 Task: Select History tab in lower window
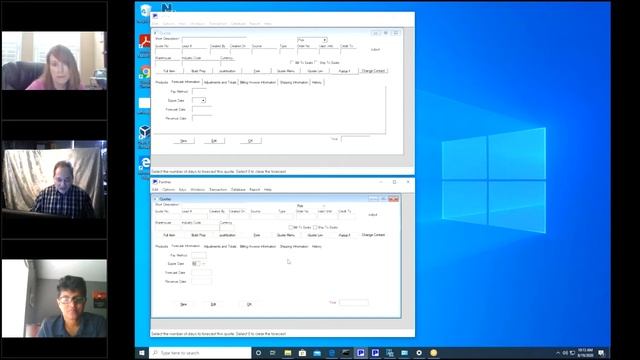[317, 247]
